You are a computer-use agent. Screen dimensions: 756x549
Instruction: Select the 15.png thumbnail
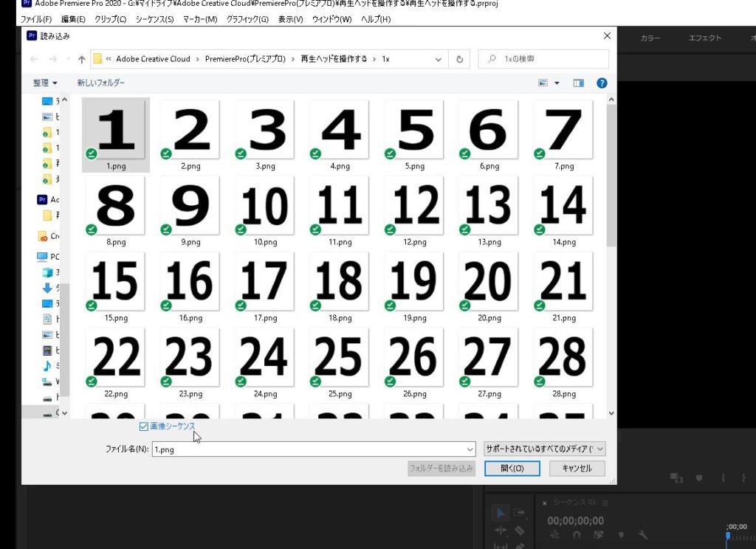116,284
